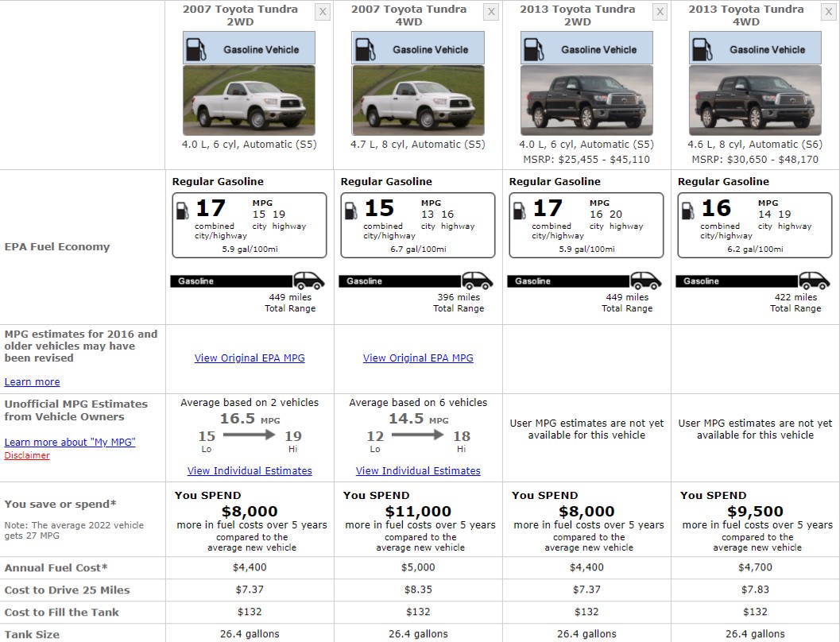Image resolution: width=840 pixels, height=642 pixels.
Task: Remove the 2007 Toyota Tundra 4WD column
Action: [x=491, y=12]
